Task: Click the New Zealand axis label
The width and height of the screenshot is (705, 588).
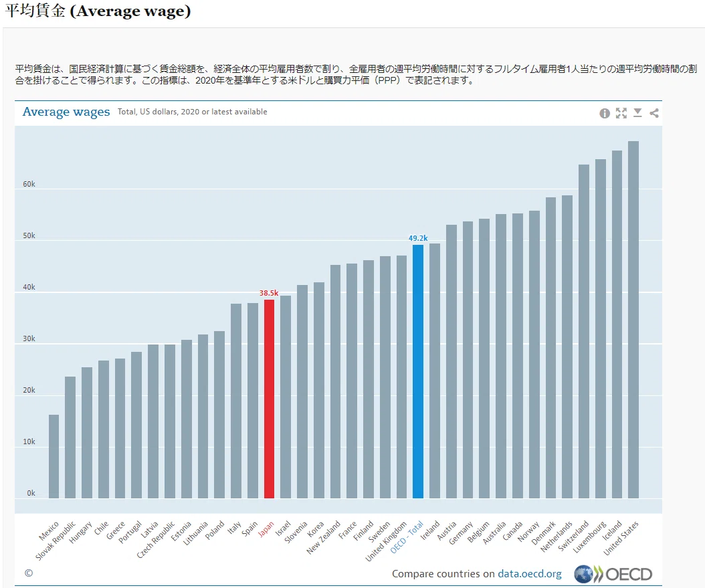Action: point(324,537)
